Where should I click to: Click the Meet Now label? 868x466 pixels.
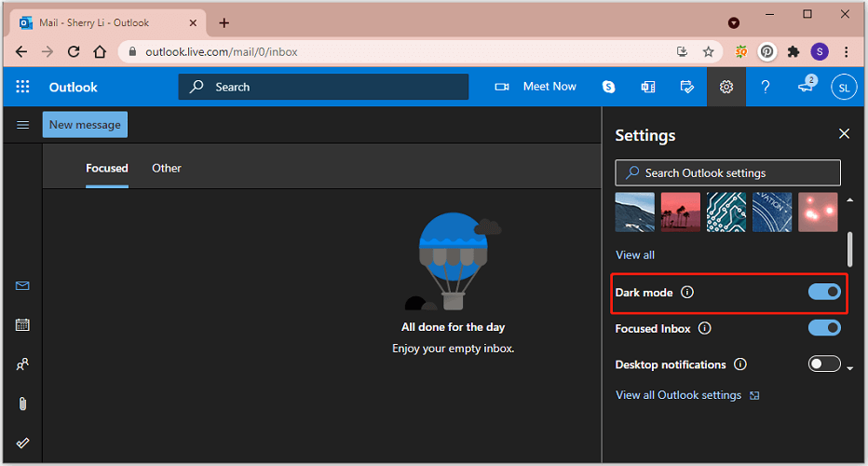[x=549, y=87]
